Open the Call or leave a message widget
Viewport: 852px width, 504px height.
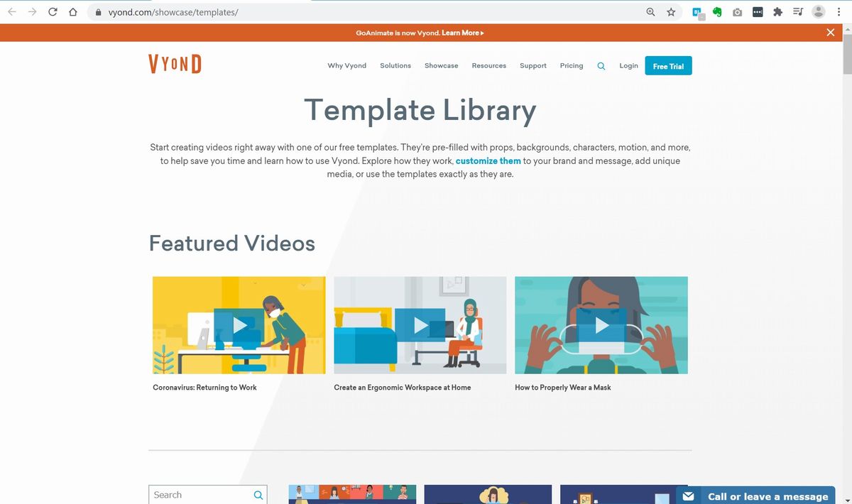tap(755, 496)
